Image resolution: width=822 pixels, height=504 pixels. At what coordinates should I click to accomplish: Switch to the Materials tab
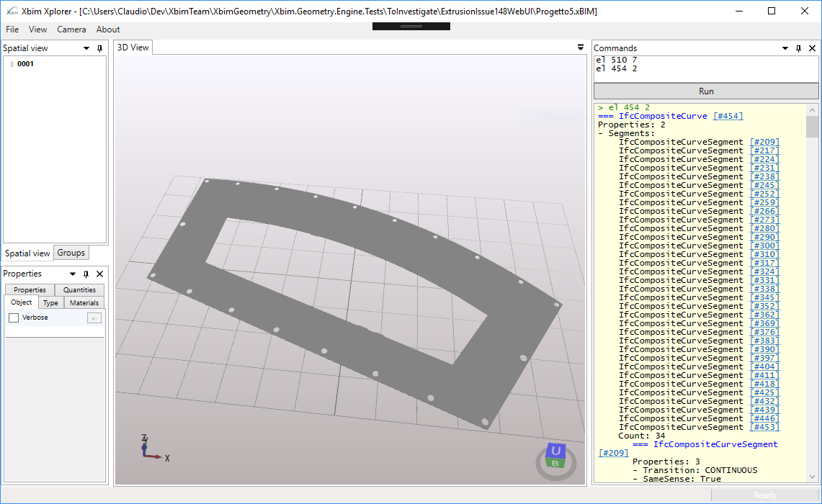(84, 302)
